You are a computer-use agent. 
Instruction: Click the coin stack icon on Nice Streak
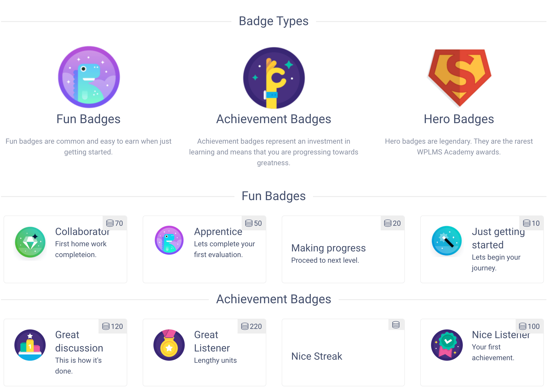point(396,325)
